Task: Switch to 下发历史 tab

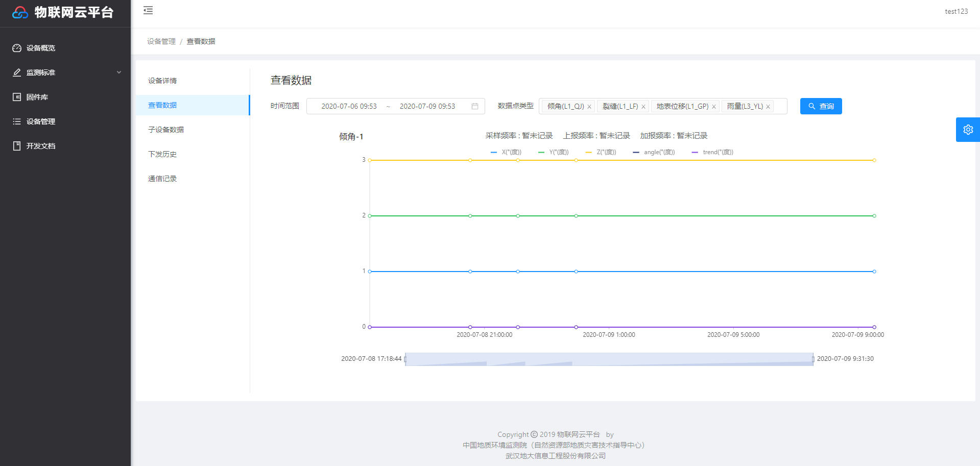Action: 193,154
